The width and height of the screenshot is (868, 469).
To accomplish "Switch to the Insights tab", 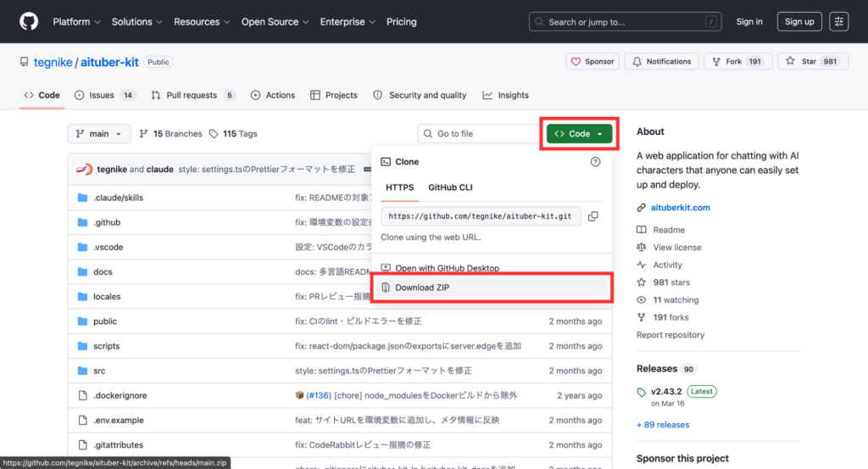I will tap(505, 95).
